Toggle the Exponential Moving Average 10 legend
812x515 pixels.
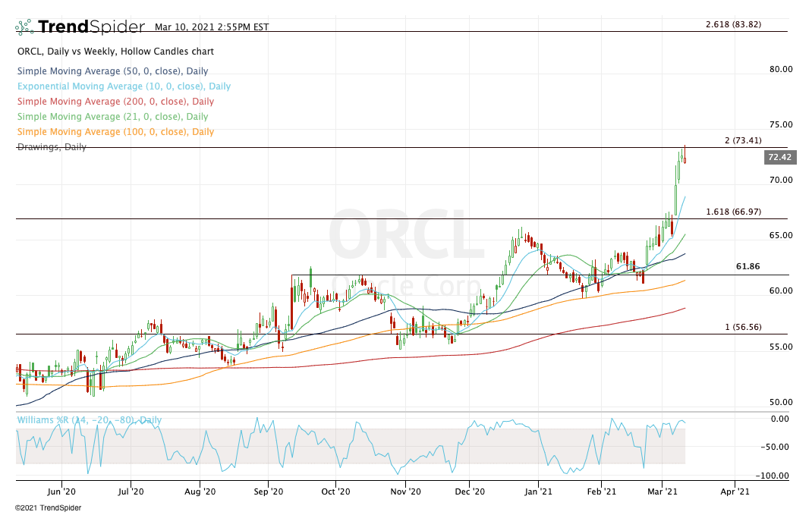(x=124, y=86)
